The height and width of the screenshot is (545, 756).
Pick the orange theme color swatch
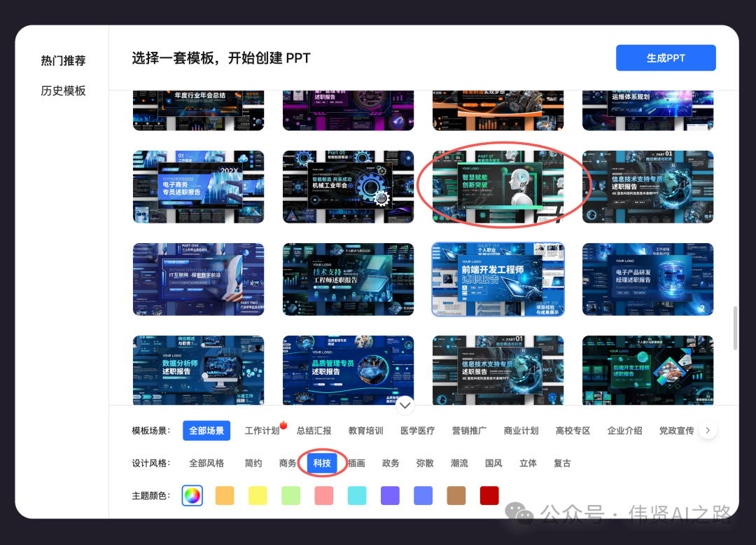point(225,495)
